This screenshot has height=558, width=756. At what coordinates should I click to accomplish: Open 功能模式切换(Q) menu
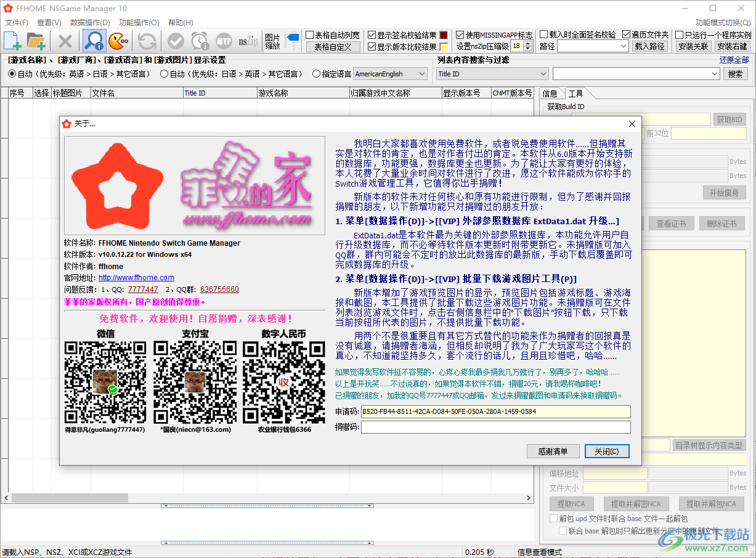click(723, 23)
